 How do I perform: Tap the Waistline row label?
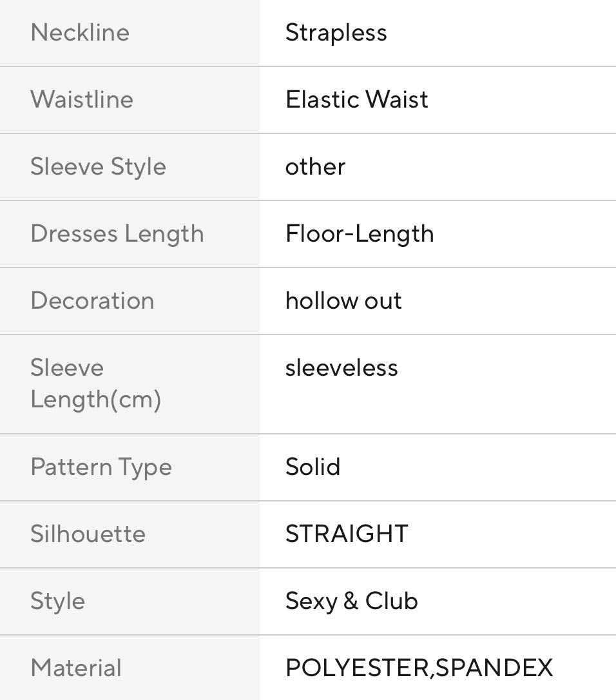click(x=82, y=99)
